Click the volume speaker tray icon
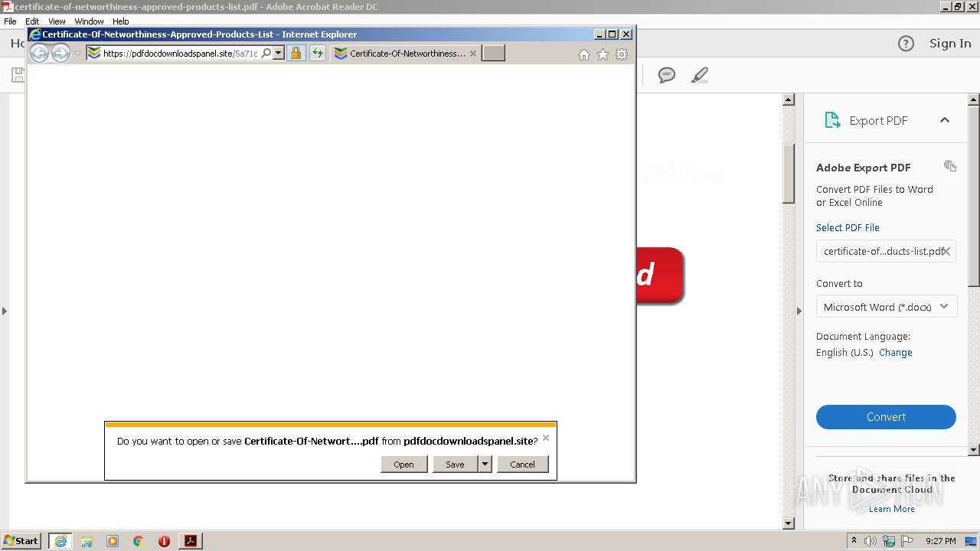 [871, 541]
